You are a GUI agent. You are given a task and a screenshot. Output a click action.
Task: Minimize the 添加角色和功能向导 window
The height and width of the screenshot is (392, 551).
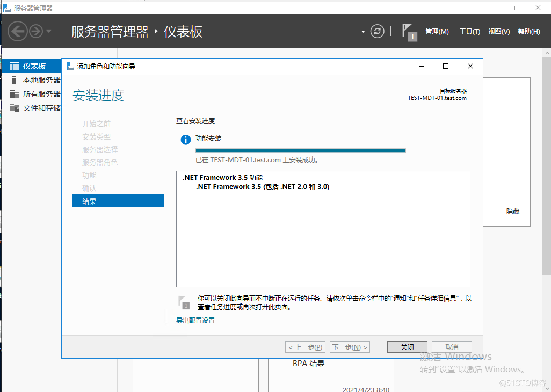[x=422, y=66]
